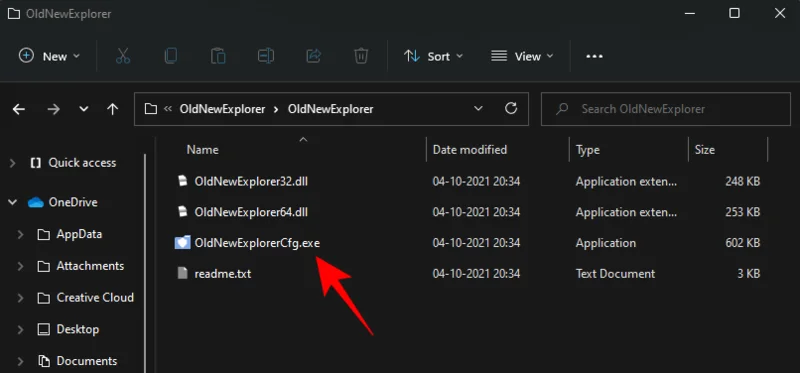Screen dimensions: 800x373
Task: Show hidden path via double chevron
Action: coord(167,109)
